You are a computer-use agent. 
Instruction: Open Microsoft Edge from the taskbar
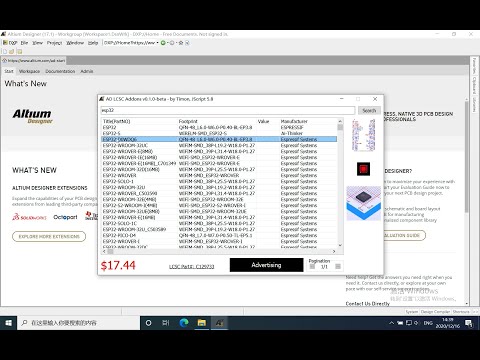[x=184, y=323]
